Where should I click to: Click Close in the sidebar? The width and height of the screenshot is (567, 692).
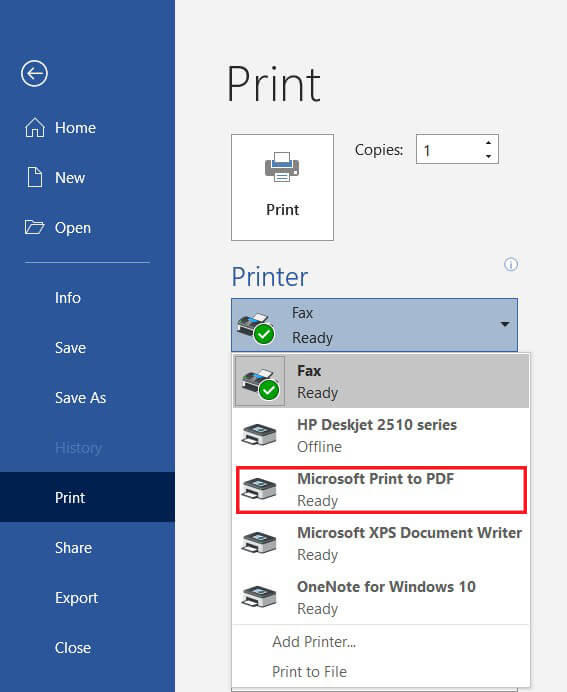point(87,647)
